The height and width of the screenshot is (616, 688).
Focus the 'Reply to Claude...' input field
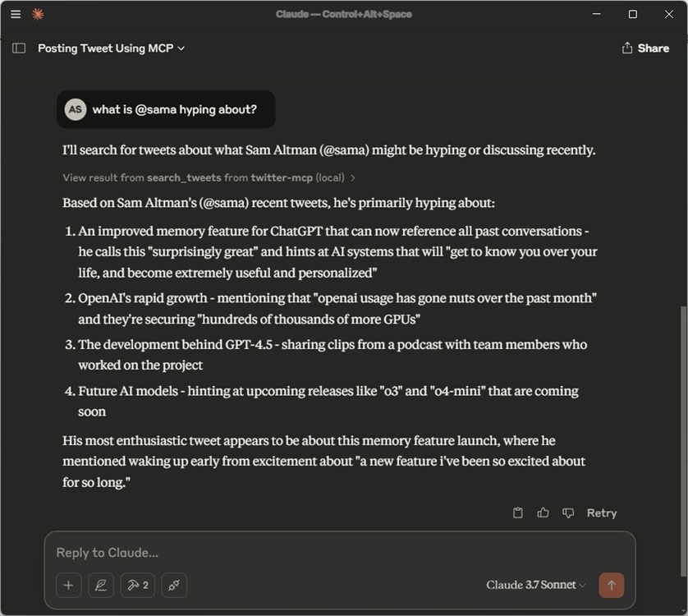(x=328, y=553)
